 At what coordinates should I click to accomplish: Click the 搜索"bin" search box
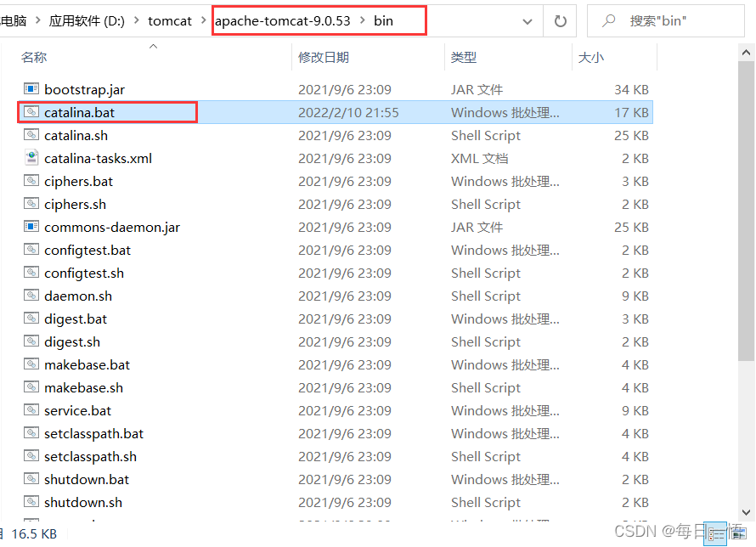coord(665,20)
